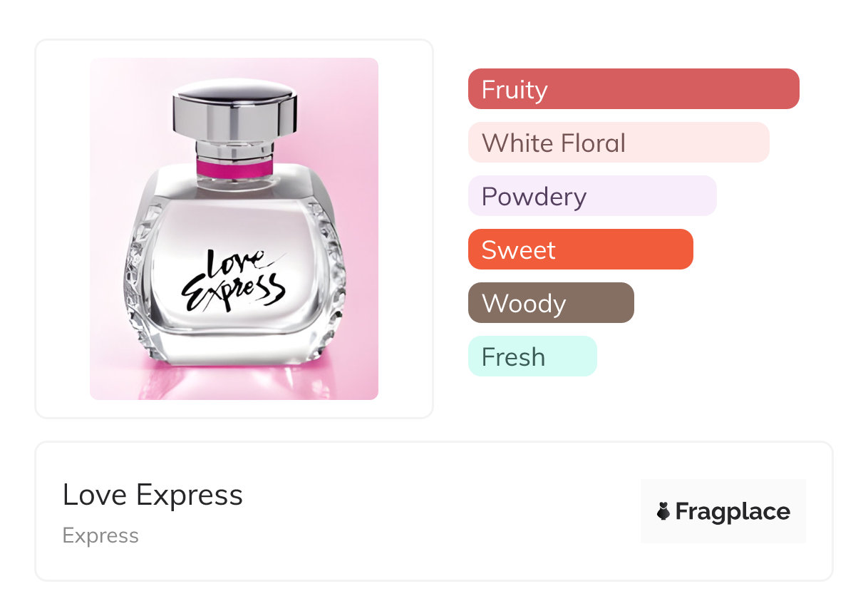
Task: Select the White Floral accord bar
Action: [619, 143]
